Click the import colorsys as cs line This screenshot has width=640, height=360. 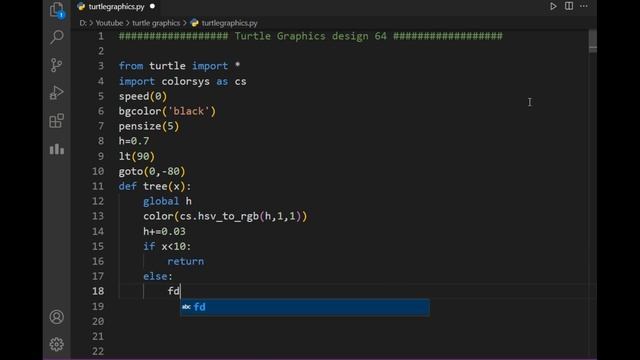click(x=182, y=81)
